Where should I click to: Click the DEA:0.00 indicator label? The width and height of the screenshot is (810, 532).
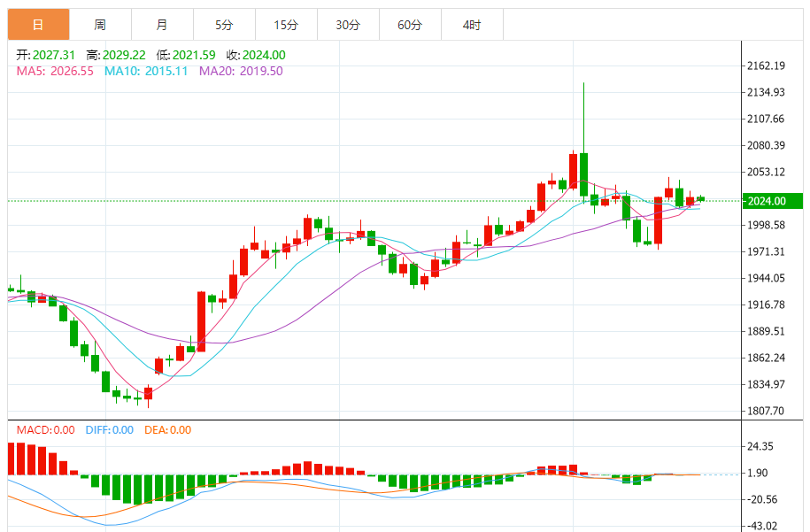click(x=168, y=429)
